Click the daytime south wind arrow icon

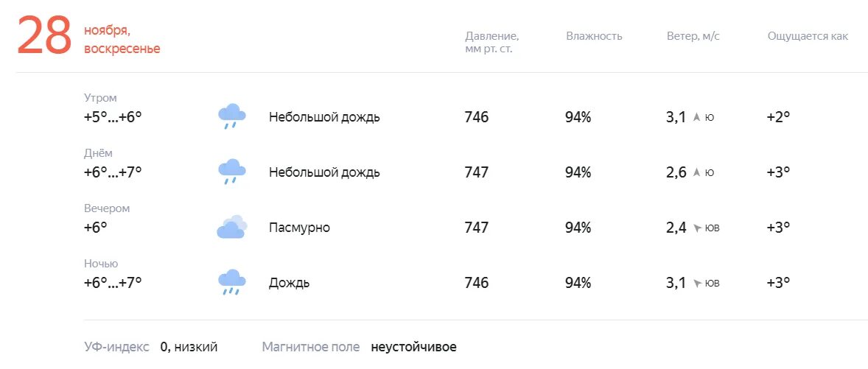[x=696, y=172]
